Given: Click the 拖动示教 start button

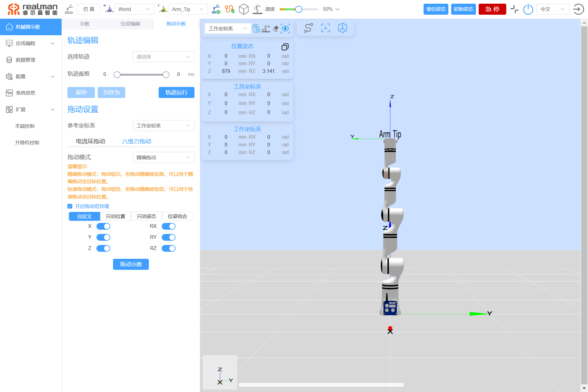Looking at the screenshot, I should click(131, 264).
